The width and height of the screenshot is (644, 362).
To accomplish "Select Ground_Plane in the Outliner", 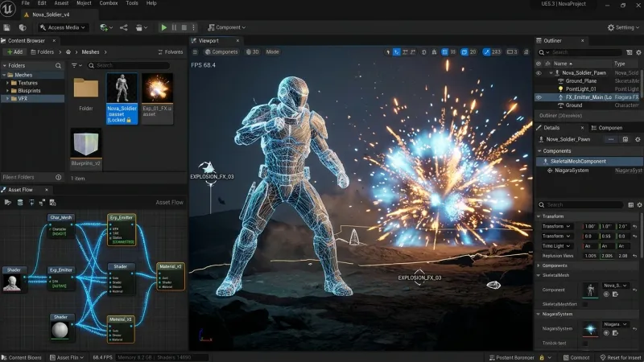I will click(580, 81).
